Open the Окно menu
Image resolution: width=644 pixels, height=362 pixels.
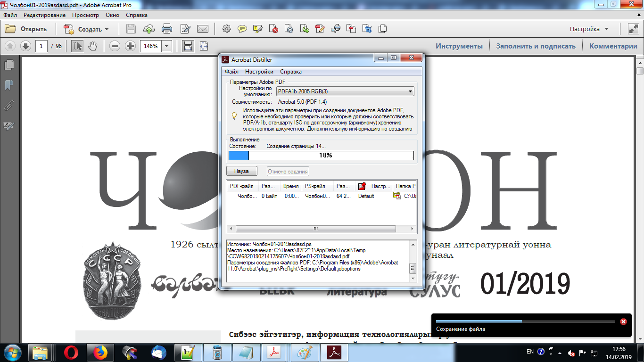coord(112,15)
